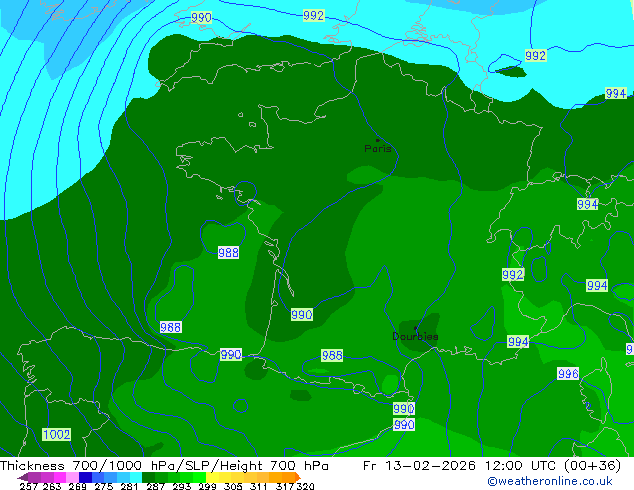Click the legend value 305
Screen dimensions: 634x490
pyautogui.click(x=233, y=486)
